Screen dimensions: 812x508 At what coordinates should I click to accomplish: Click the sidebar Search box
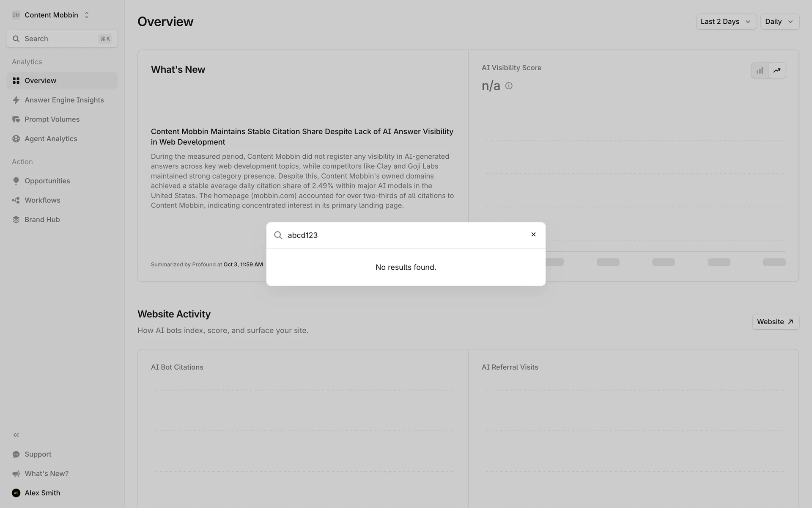pos(62,39)
